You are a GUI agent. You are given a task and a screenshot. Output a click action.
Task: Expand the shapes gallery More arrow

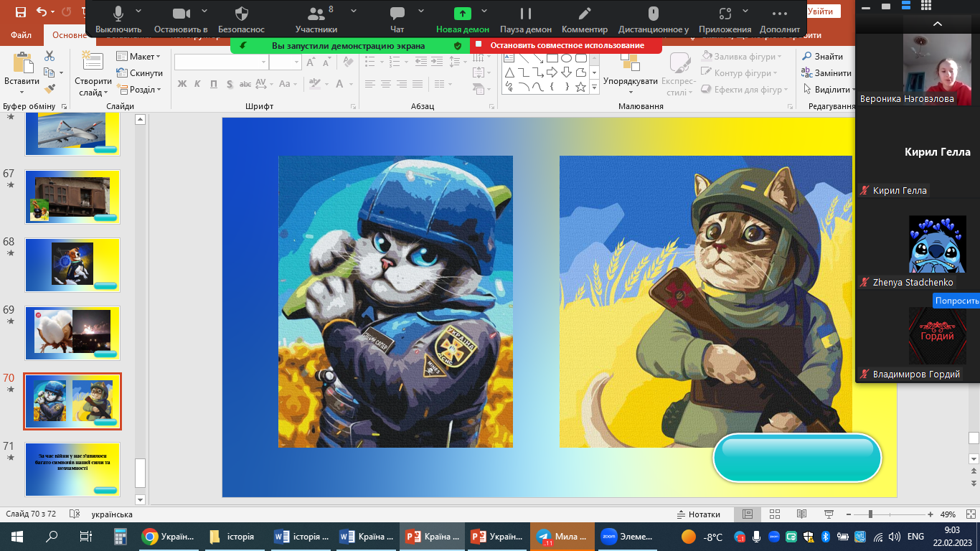(x=594, y=87)
